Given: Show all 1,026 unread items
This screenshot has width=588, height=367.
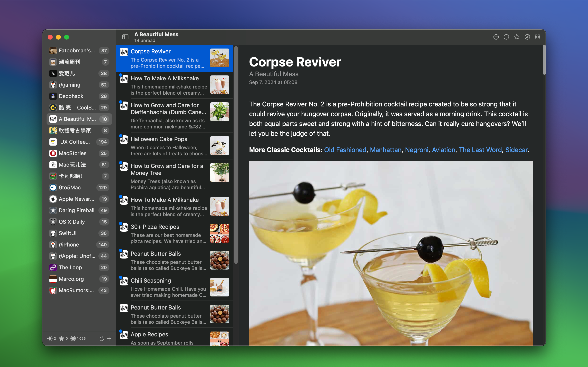Looking at the screenshot, I should click(x=73, y=338).
